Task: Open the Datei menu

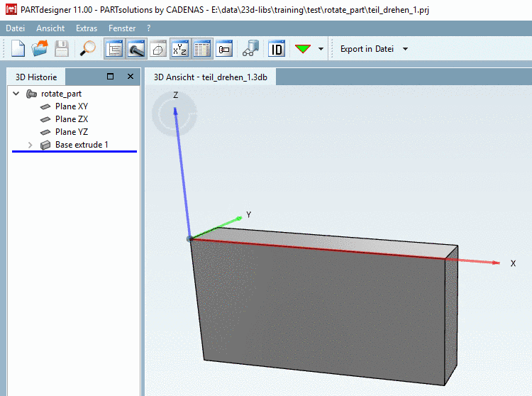Action: point(16,28)
